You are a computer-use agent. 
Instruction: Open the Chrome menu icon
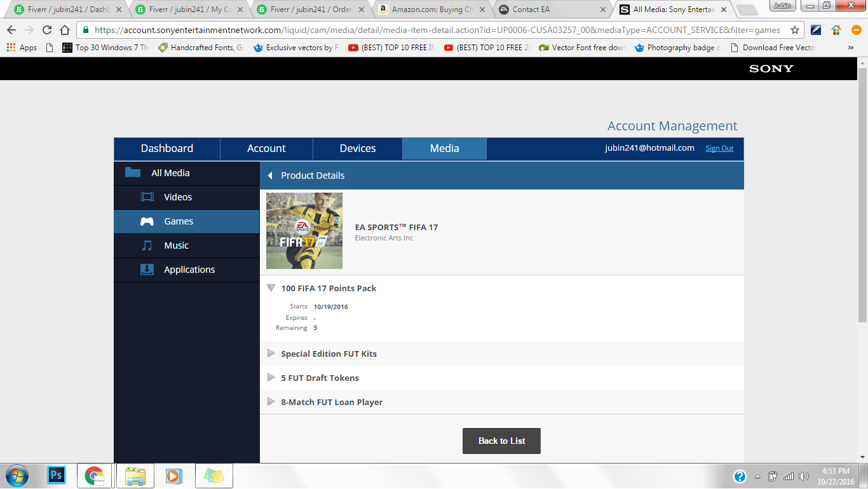(855, 30)
